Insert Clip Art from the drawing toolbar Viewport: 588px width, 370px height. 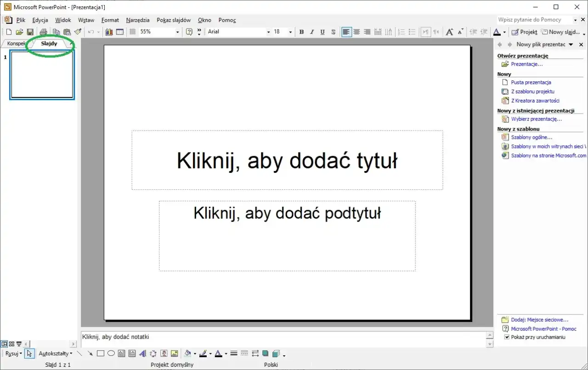tap(164, 353)
